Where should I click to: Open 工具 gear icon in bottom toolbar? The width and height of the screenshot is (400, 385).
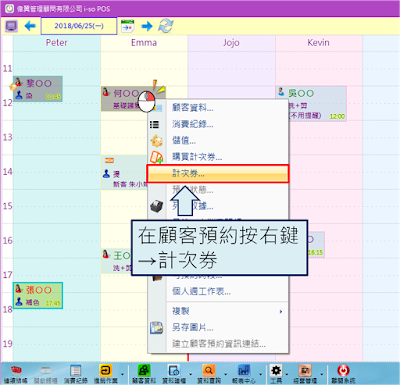click(276, 374)
